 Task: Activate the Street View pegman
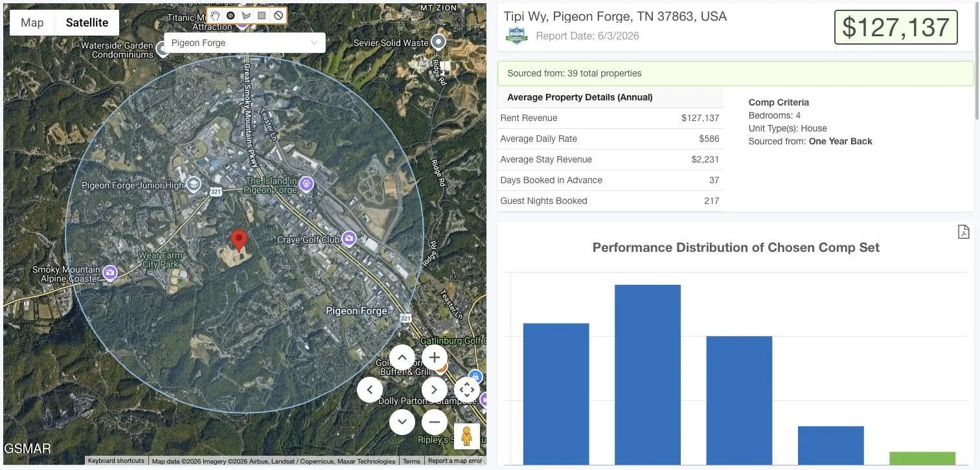click(x=467, y=436)
